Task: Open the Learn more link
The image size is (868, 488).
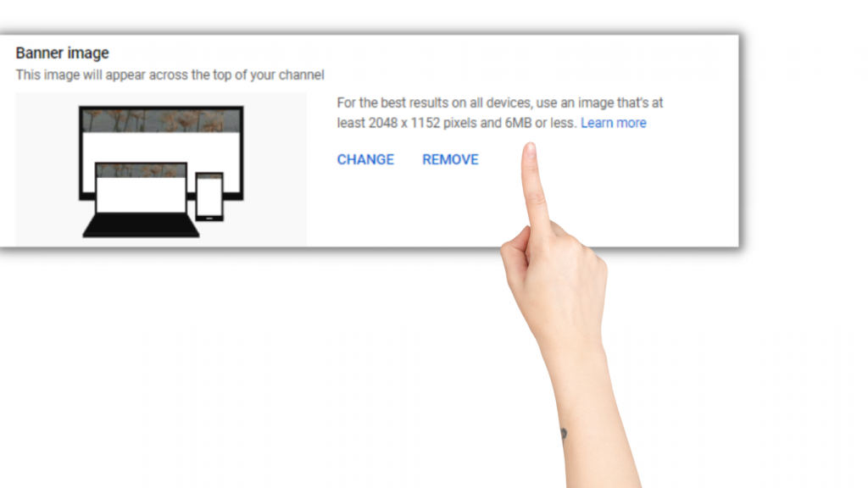Action: click(x=614, y=123)
